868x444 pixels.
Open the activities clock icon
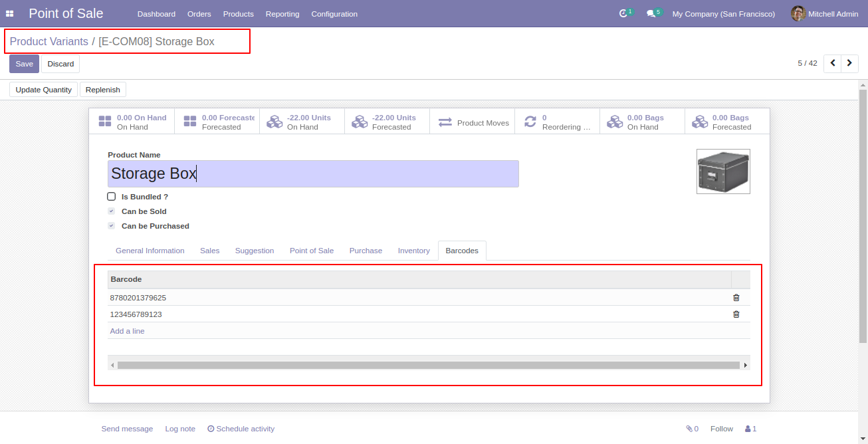pyautogui.click(x=623, y=14)
